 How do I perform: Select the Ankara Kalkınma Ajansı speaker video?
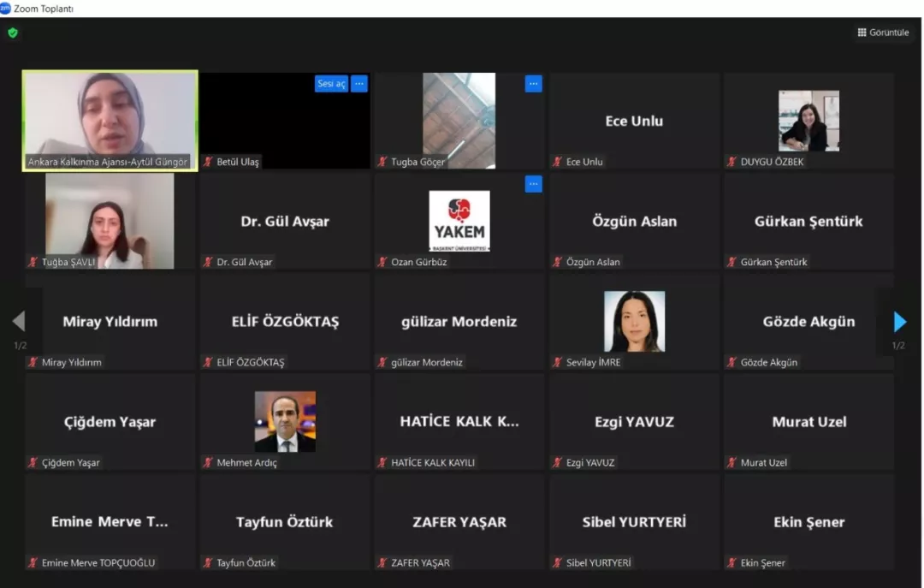click(110, 116)
